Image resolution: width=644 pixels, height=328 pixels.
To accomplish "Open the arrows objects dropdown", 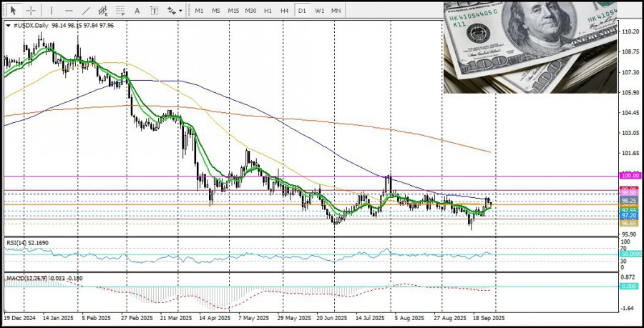I will click(173, 11).
